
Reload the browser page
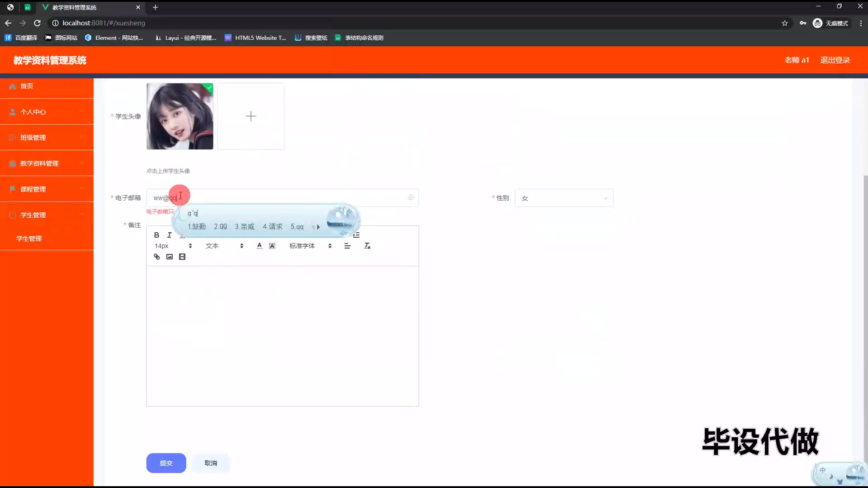(38, 23)
